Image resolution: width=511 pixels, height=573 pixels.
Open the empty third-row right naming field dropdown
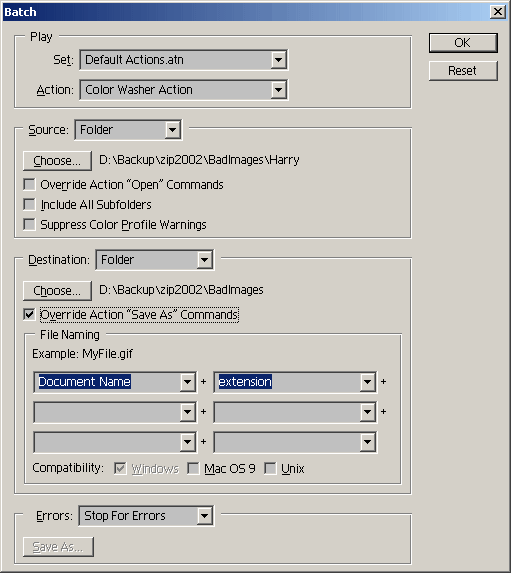(295, 442)
